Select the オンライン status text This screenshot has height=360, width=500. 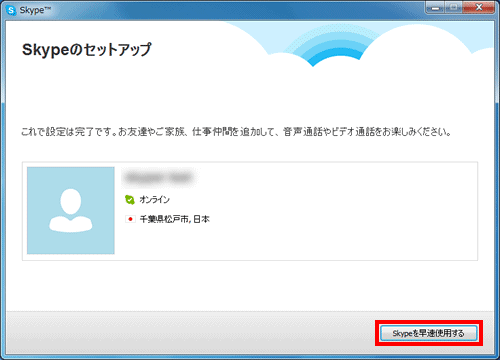tap(154, 200)
